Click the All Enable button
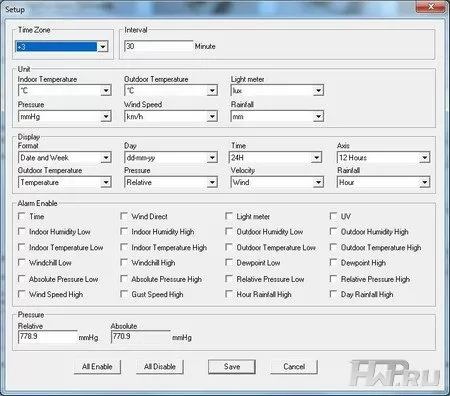The height and width of the screenshot is (396, 450). [97, 367]
